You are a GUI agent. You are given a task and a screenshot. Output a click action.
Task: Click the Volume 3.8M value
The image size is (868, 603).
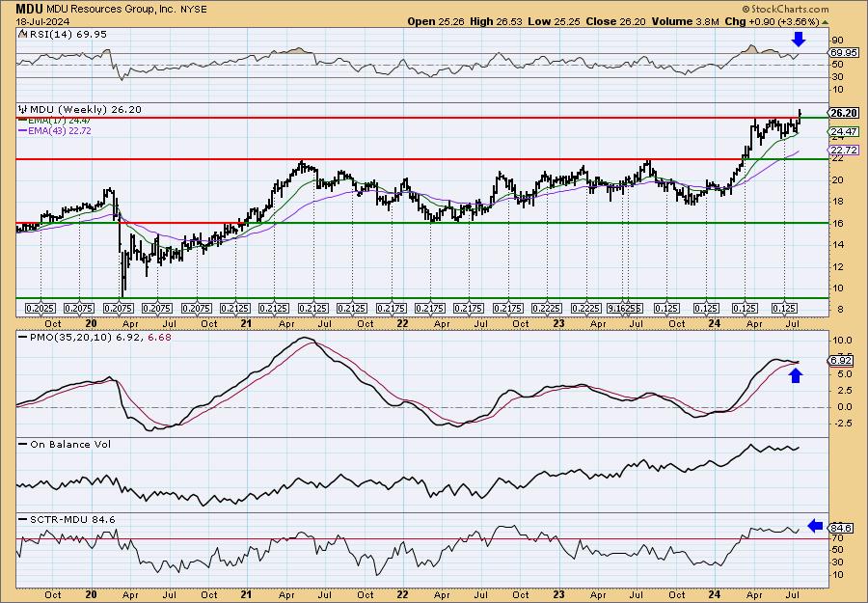pos(685,21)
